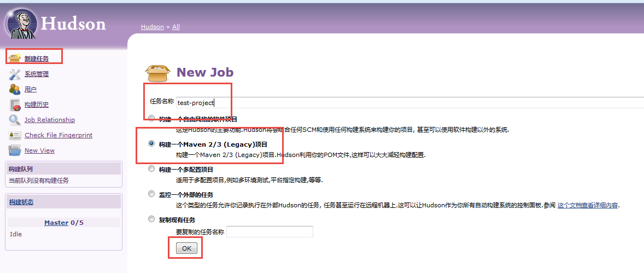Open the Job Relationship link
This screenshot has height=273, width=644.
click(x=50, y=120)
